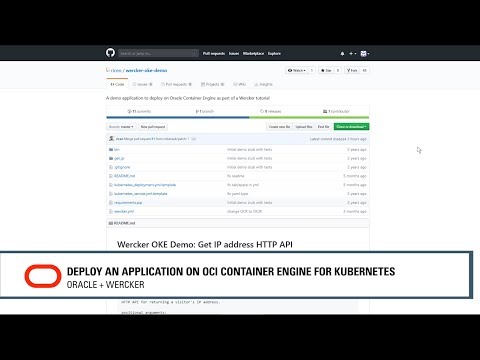Open the 'change OCK to OCIR' commit message
Screen dimensions: 480x360
point(244,211)
